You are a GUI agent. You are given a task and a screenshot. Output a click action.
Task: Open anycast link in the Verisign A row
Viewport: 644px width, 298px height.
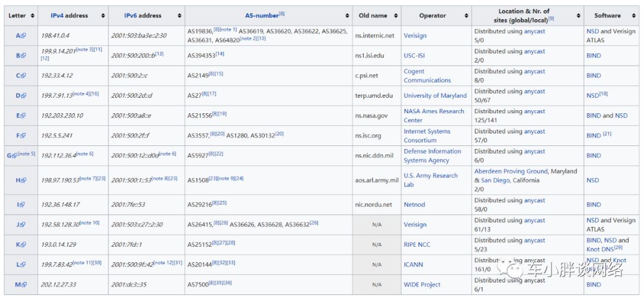click(x=534, y=31)
